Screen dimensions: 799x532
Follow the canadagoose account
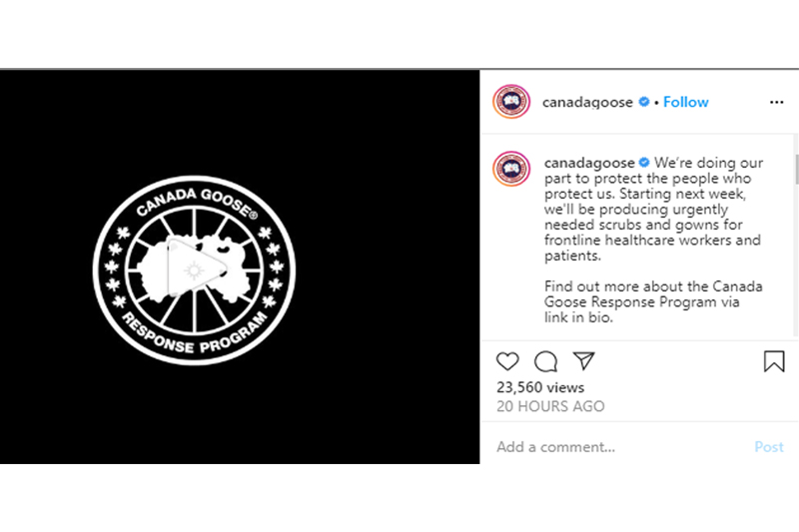(685, 102)
